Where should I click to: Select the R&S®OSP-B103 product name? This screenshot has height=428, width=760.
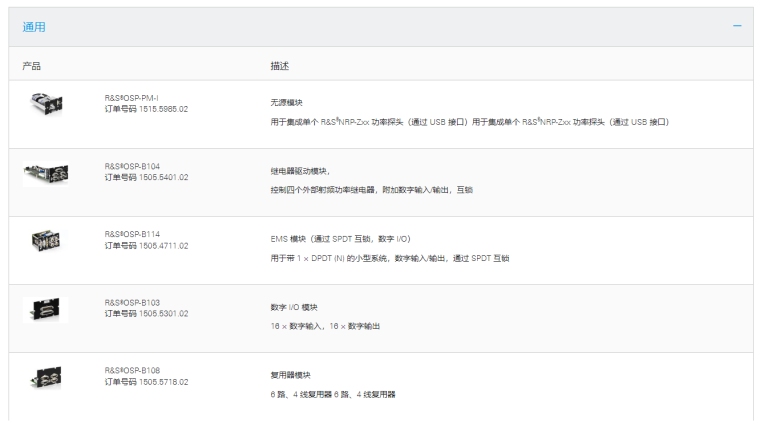[x=132, y=302]
